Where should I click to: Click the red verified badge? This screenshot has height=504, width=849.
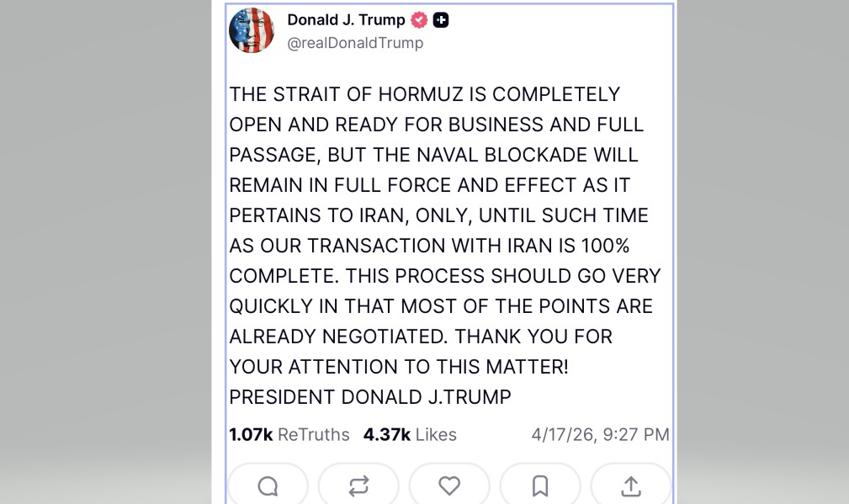(419, 20)
